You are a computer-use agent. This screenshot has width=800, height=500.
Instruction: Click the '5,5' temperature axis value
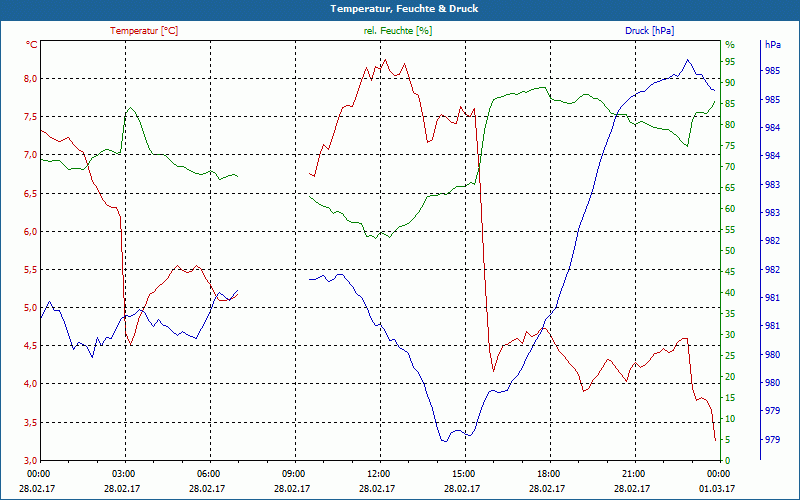tap(31, 269)
